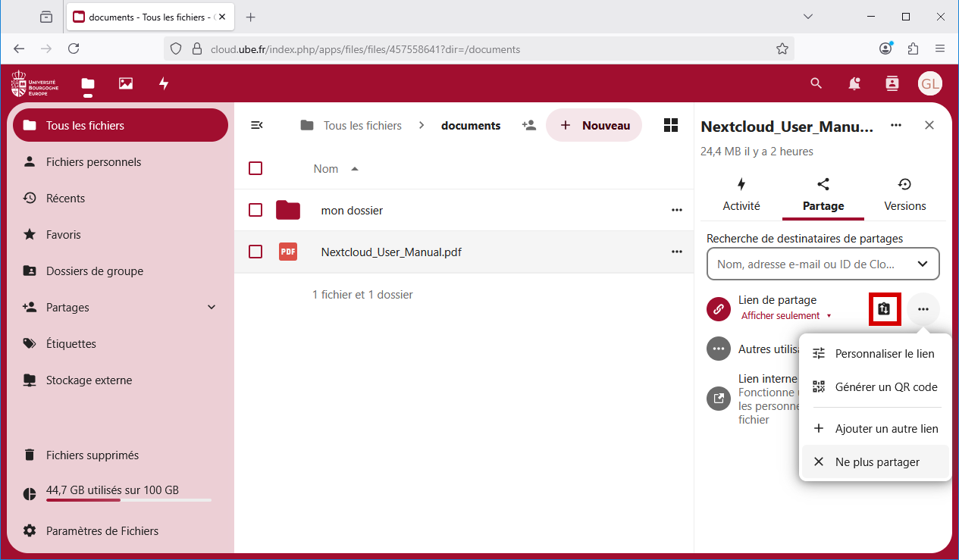Select the 'mon dossier' checkbox
Image resolution: width=959 pixels, height=560 pixels.
tap(255, 210)
